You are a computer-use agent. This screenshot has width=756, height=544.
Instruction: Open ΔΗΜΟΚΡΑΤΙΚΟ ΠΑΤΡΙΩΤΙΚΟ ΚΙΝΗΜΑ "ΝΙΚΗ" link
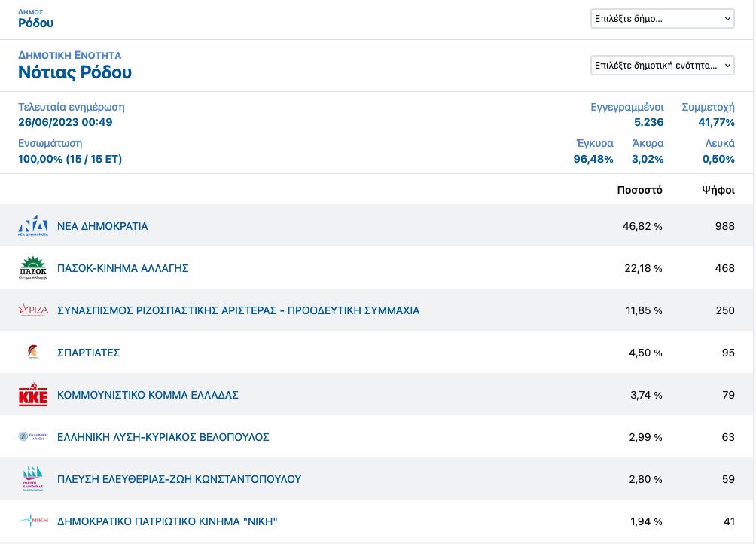167,521
